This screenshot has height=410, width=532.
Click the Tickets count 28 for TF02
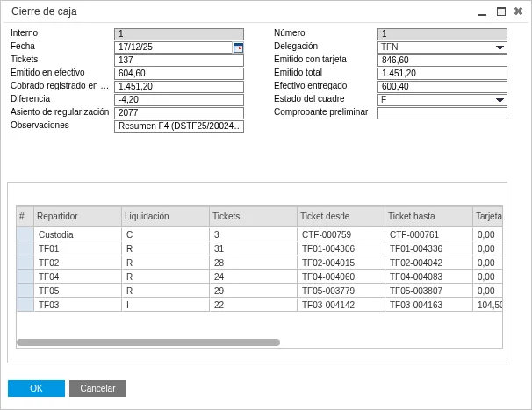pyautogui.click(x=253, y=263)
